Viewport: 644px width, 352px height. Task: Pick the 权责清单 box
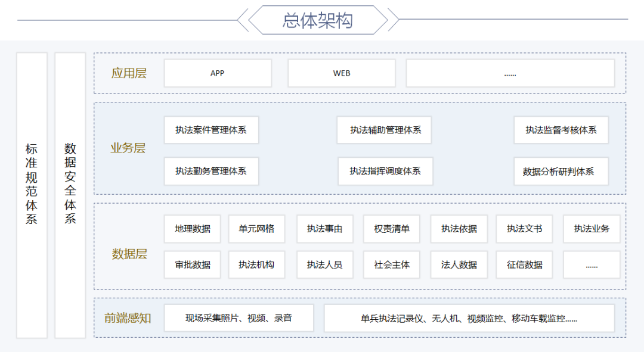[392, 229]
